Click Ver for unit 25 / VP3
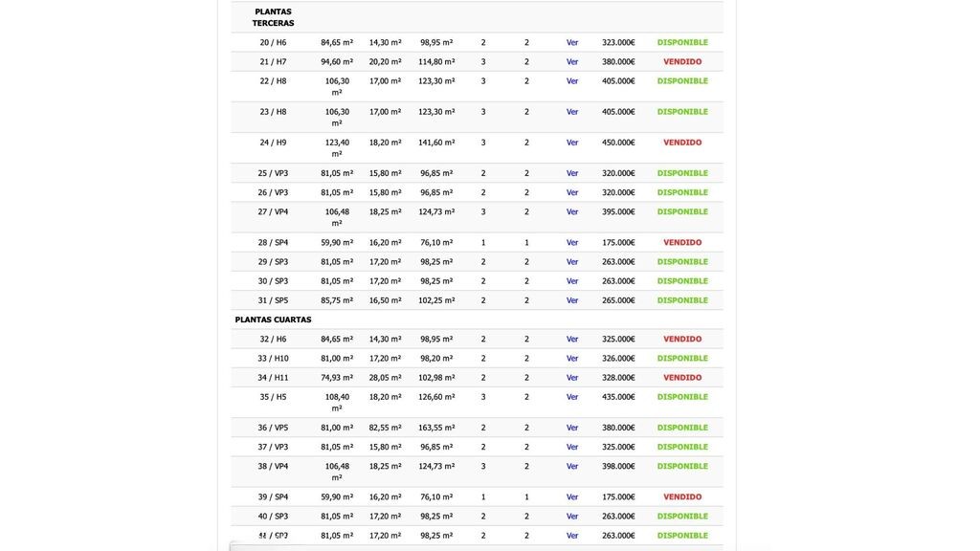This screenshot has width=980, height=551. (x=572, y=173)
